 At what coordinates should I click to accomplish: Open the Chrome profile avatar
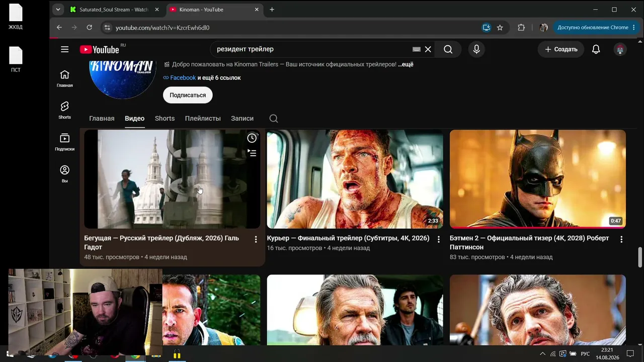point(543,28)
